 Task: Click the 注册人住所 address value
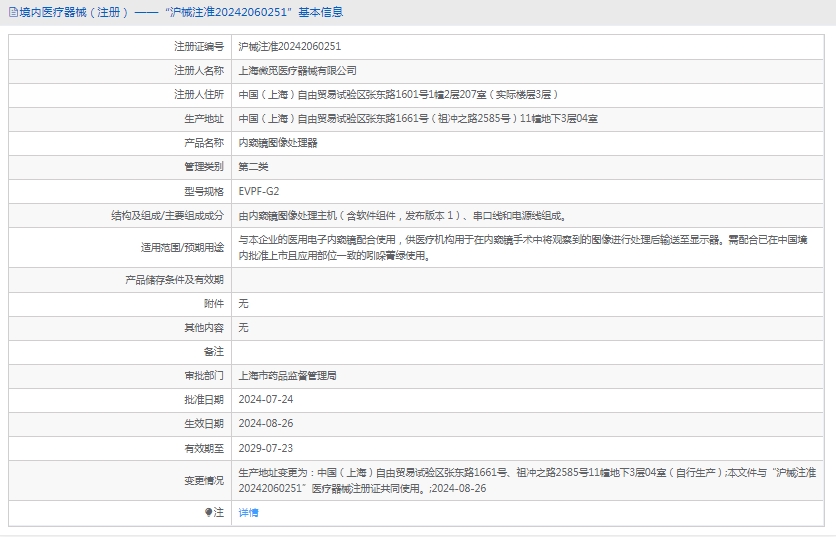click(398, 95)
